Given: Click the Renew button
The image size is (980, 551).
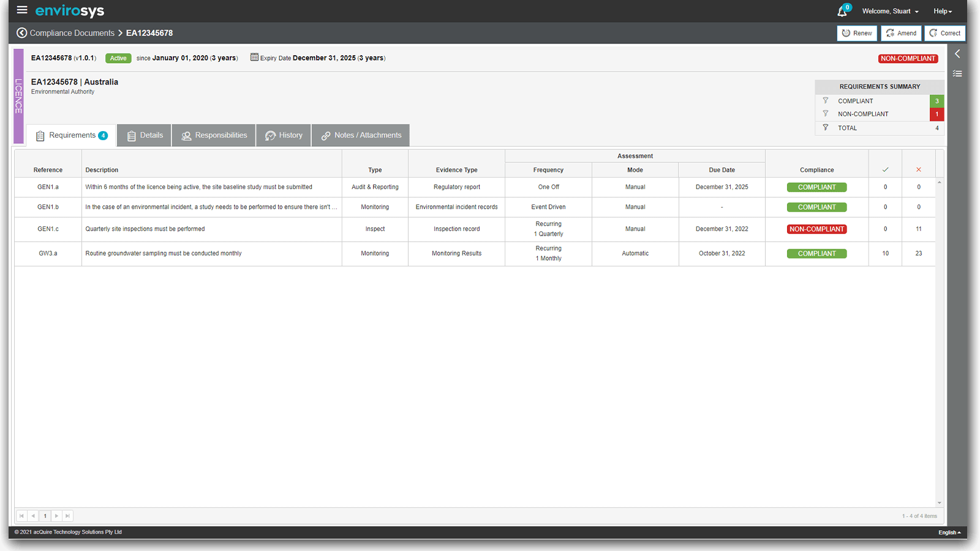Looking at the screenshot, I should (x=857, y=33).
